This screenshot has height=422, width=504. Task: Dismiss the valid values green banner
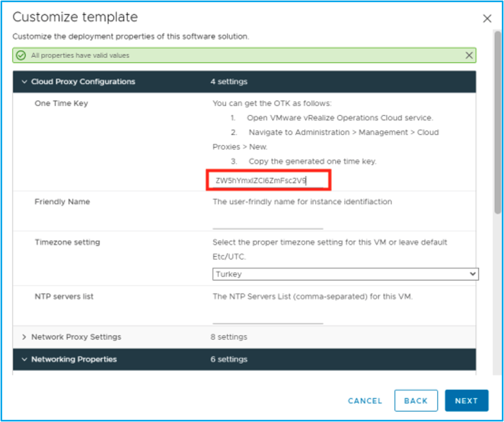click(x=469, y=55)
